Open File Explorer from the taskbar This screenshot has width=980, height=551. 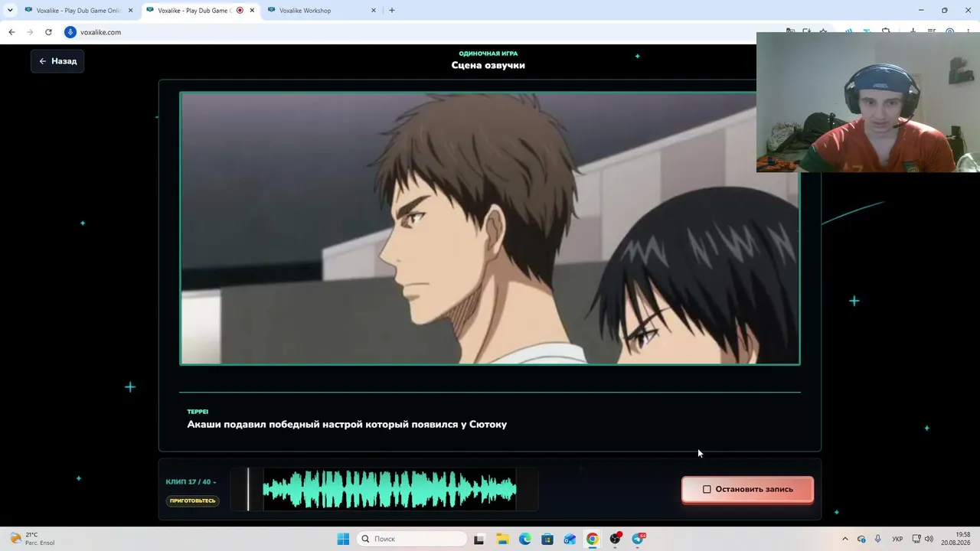point(502,539)
